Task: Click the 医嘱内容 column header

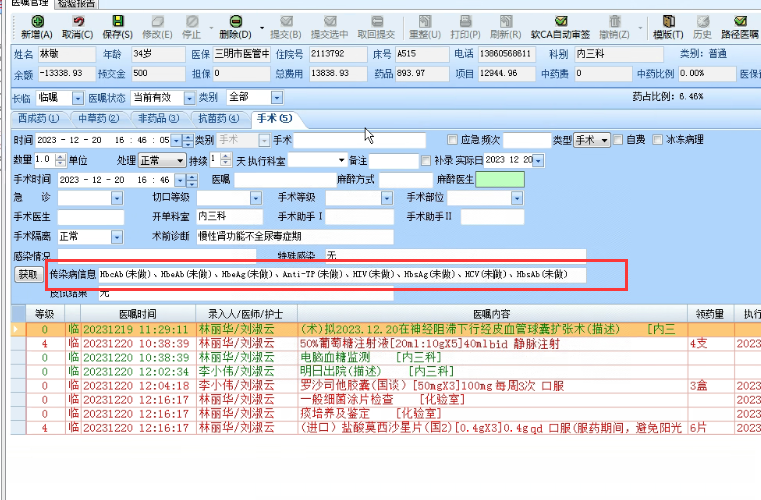Action: pos(493,314)
